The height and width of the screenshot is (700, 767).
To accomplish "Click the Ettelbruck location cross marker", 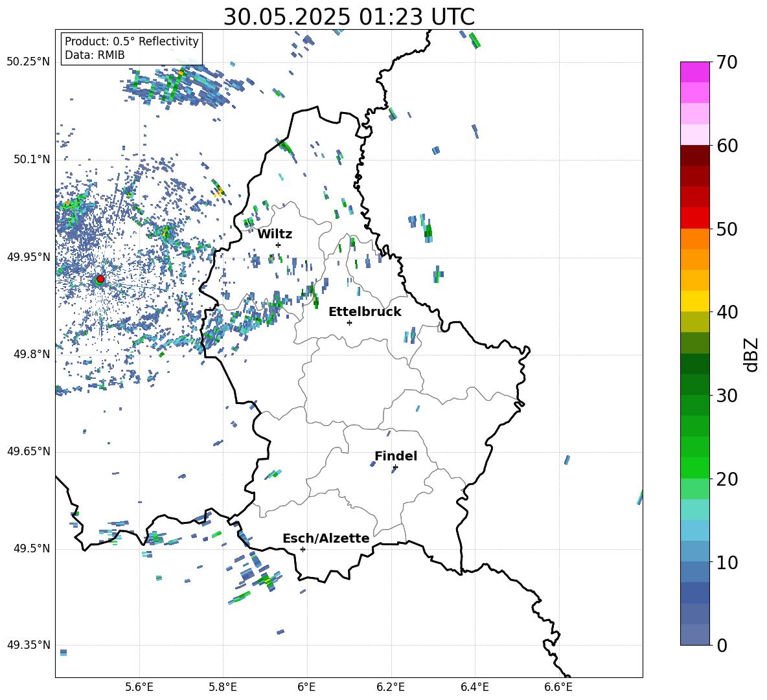I will tap(349, 322).
